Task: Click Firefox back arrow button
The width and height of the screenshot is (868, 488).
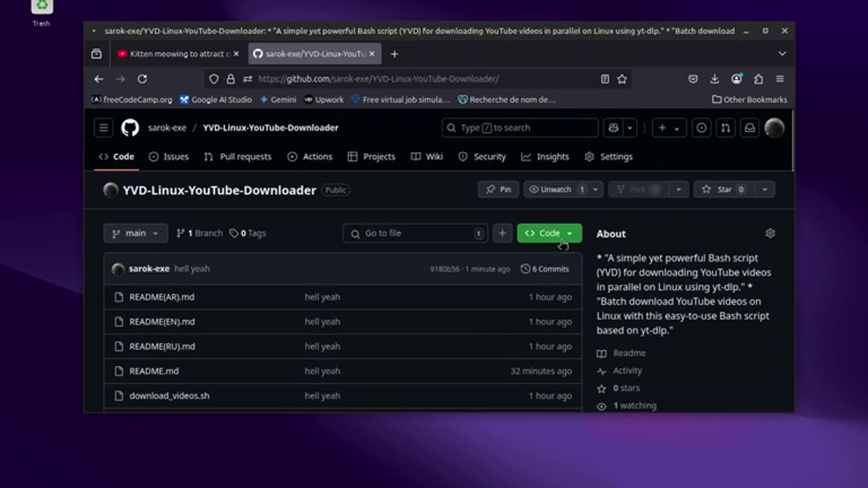Action: point(99,79)
